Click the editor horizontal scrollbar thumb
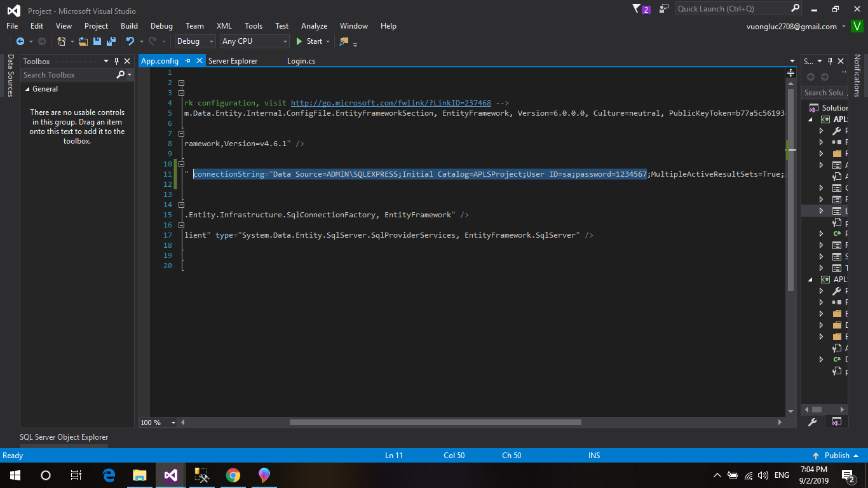Screen dimensions: 868x488 click(435, 423)
